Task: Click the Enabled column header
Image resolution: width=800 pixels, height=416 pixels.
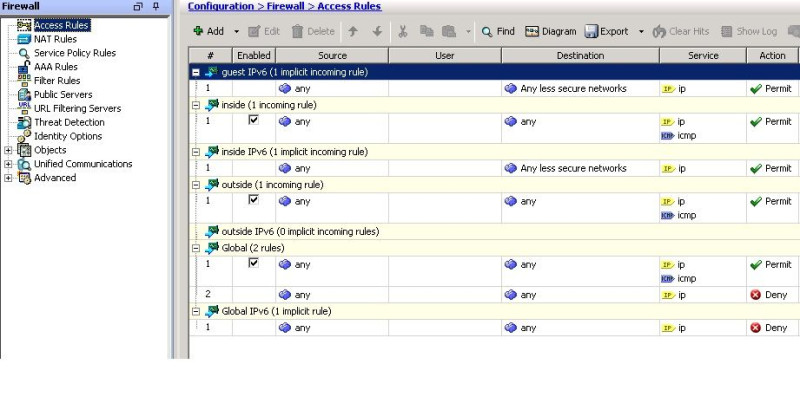Action: [x=254, y=56]
